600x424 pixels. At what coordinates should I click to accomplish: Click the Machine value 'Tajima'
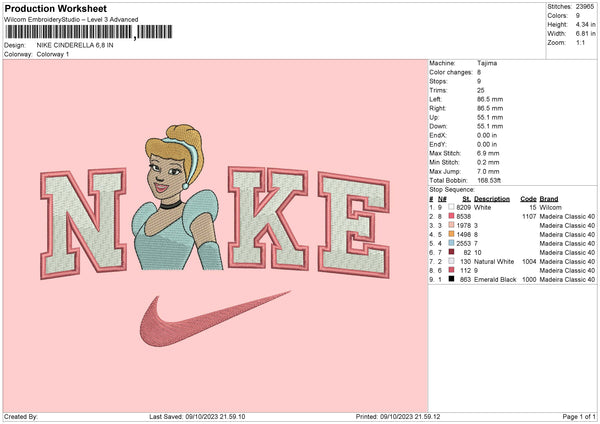[x=487, y=63]
